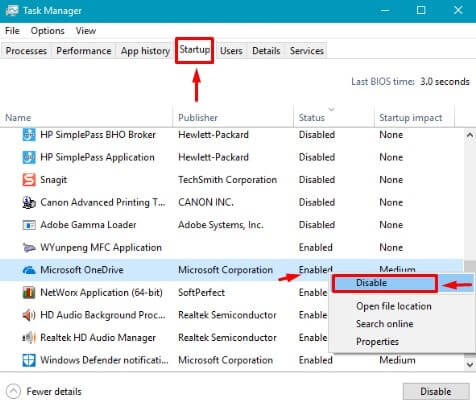The height and width of the screenshot is (407, 476).
Task: Select the Snagit row name
Action: (53, 180)
